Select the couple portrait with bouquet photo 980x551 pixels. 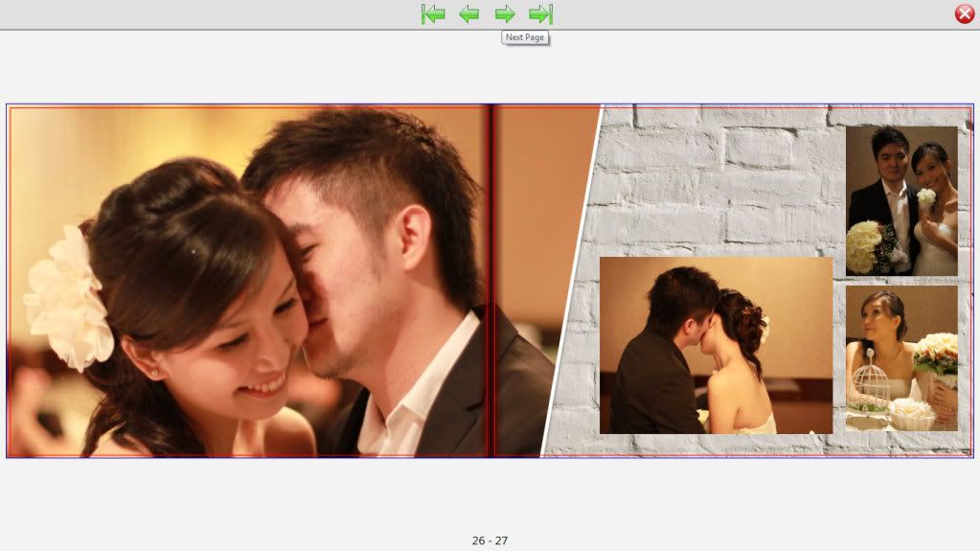pos(901,201)
